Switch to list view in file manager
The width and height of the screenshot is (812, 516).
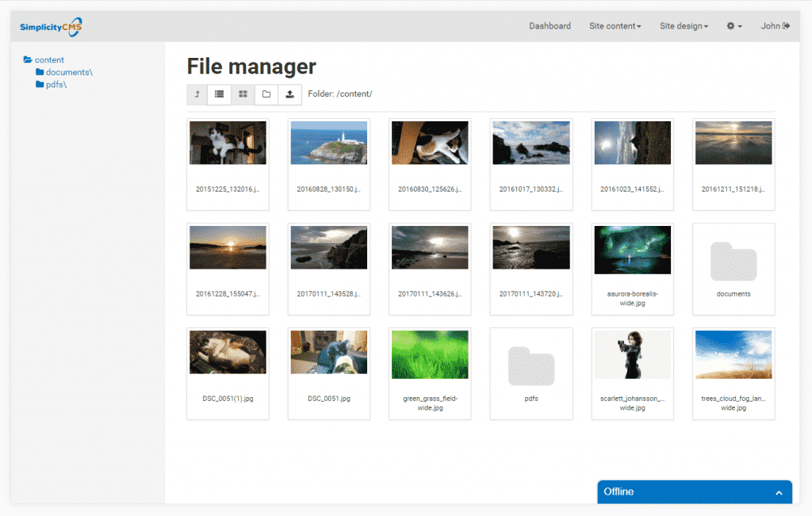[x=220, y=94]
